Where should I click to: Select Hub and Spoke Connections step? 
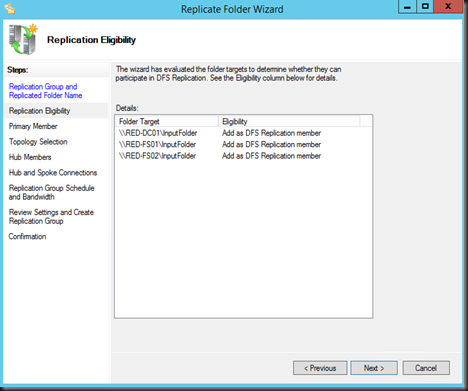[x=53, y=173]
